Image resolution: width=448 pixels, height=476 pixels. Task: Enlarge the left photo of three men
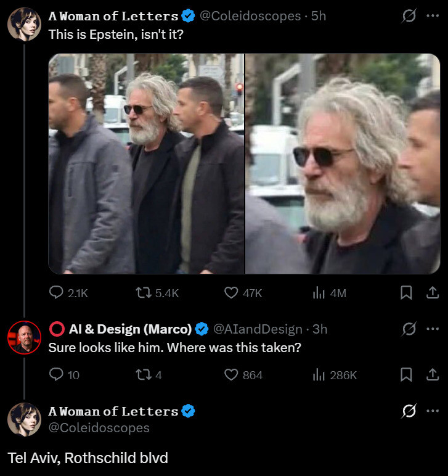[147, 163]
